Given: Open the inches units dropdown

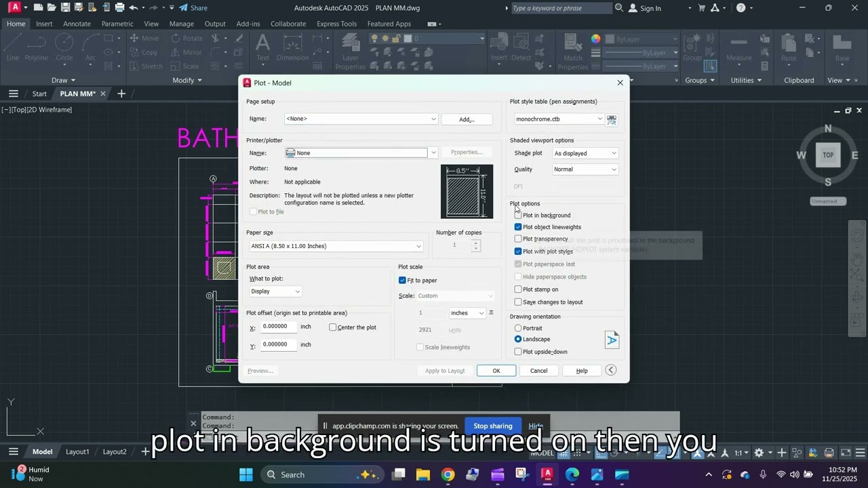Looking at the screenshot, I should point(468,313).
